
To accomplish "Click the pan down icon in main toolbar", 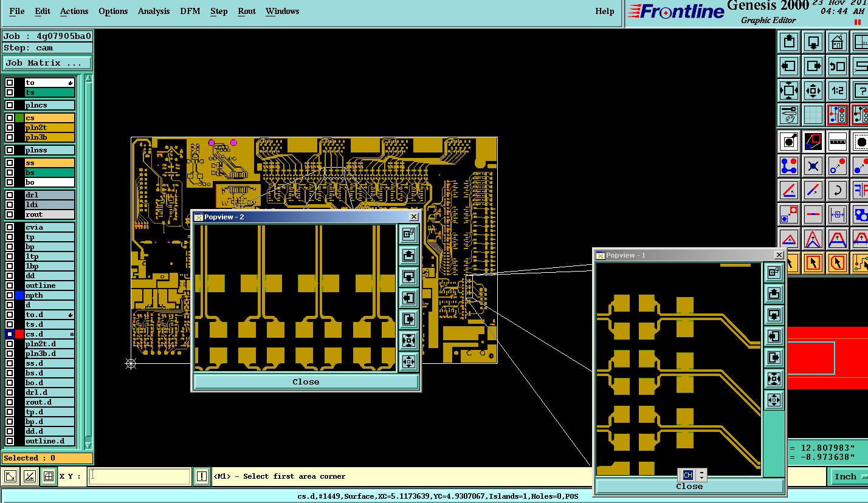I will pyautogui.click(x=813, y=43).
